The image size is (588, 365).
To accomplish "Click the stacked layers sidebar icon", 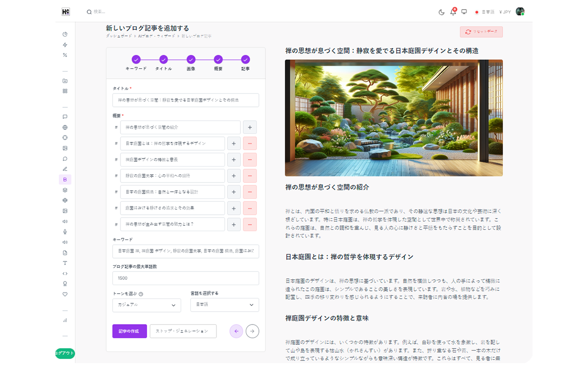I will 65,190.
